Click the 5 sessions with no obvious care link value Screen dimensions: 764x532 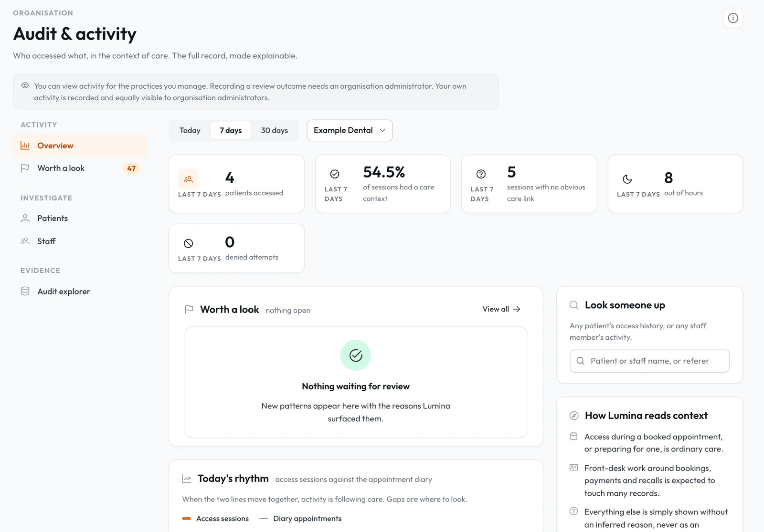[x=511, y=172]
